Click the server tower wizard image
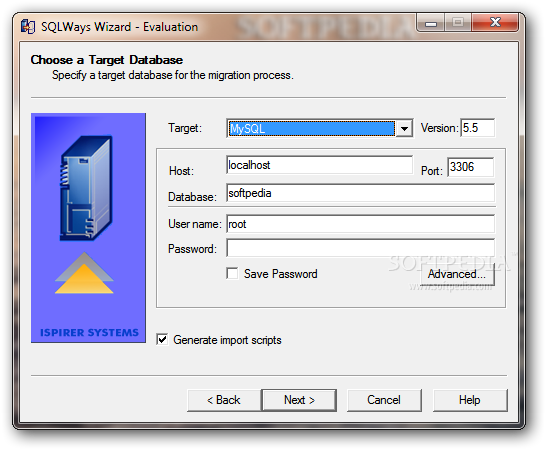546x450 pixels. tap(86, 188)
